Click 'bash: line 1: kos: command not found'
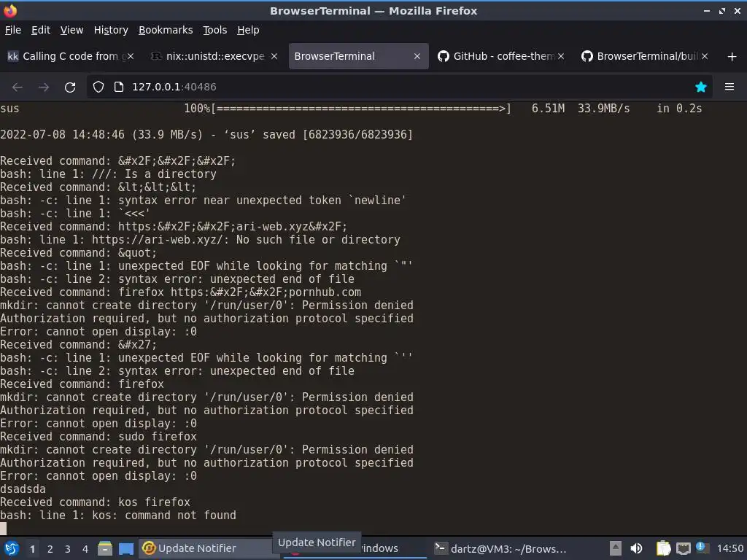This screenshot has height=560, width=747. click(117, 516)
